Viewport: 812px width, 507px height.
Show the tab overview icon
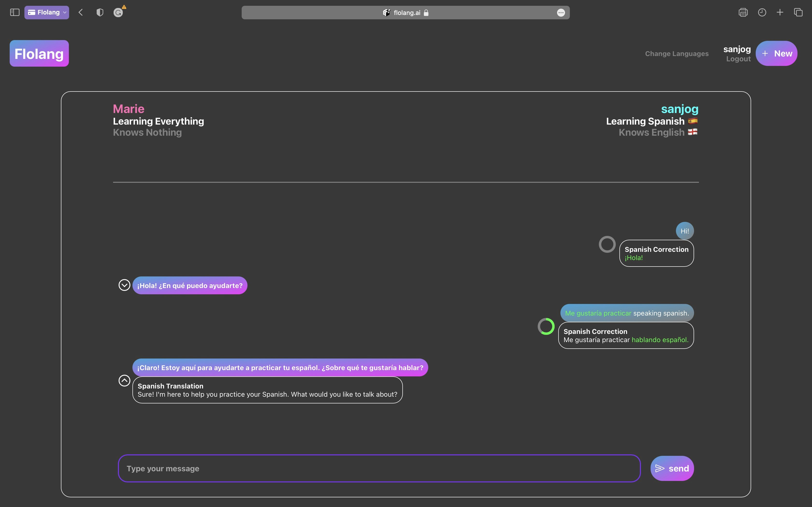(x=798, y=12)
